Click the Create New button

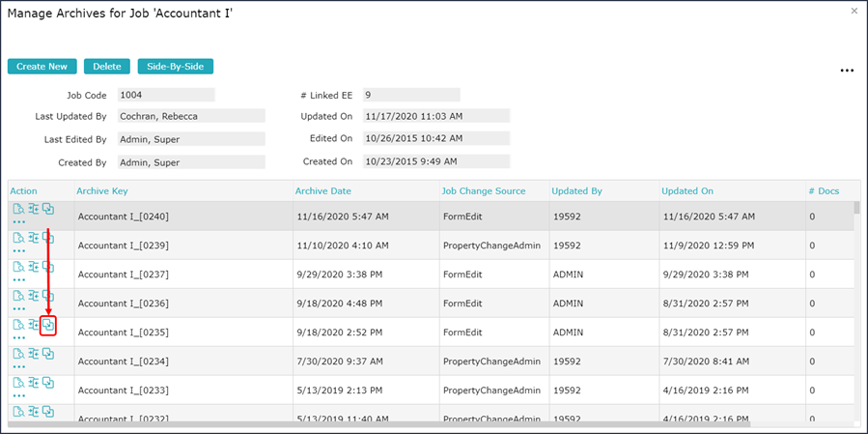42,67
